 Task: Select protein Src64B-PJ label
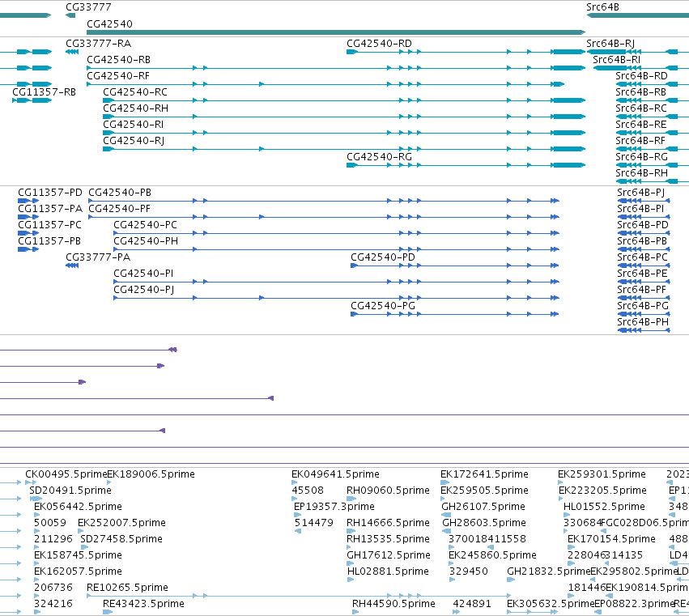[x=640, y=193]
